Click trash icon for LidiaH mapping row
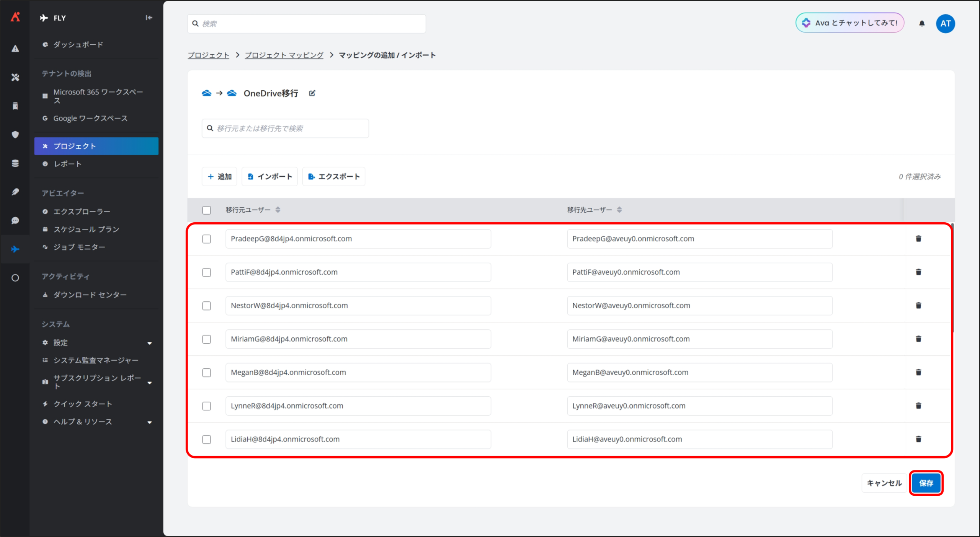980x537 pixels. [918, 439]
